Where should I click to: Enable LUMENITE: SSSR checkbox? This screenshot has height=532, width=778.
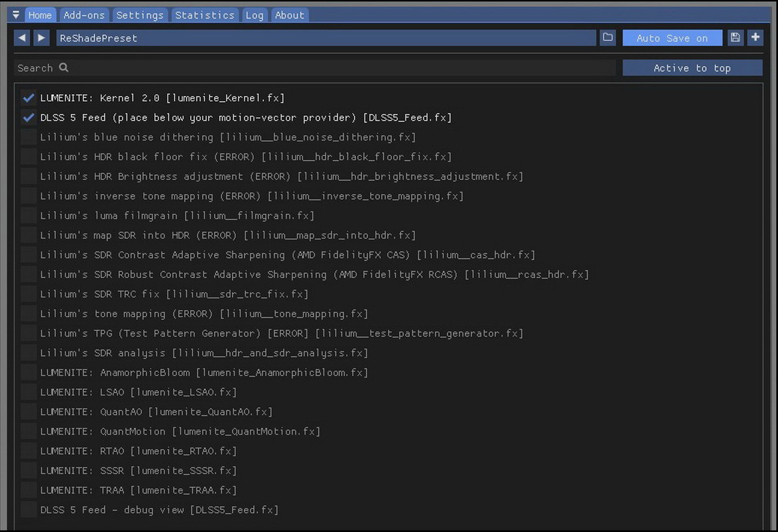29,471
